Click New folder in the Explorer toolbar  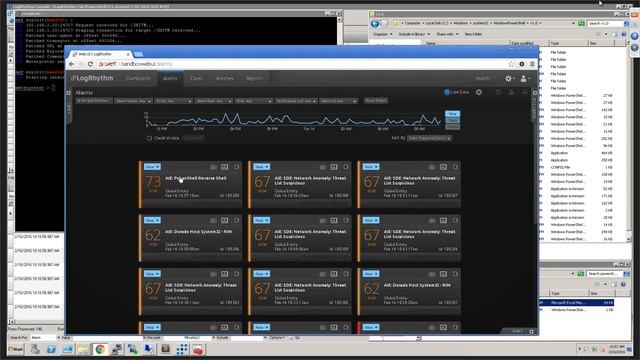click(473, 34)
